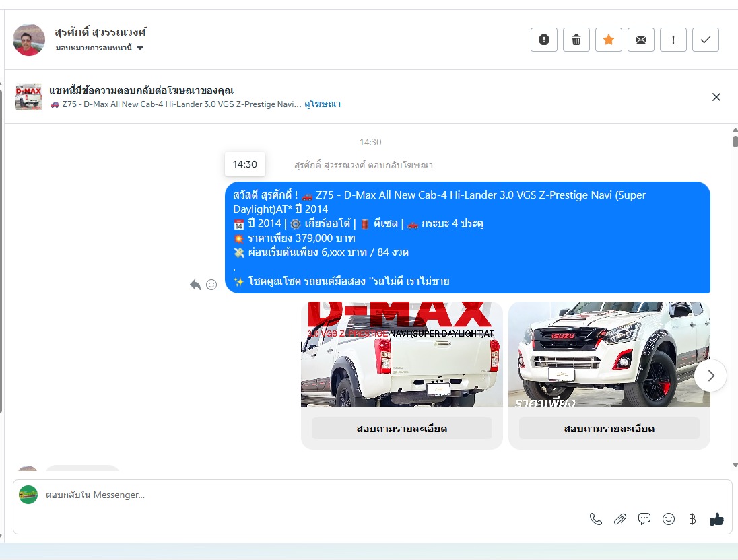Click the scroll down arrow of chat scrollbar

click(735, 465)
